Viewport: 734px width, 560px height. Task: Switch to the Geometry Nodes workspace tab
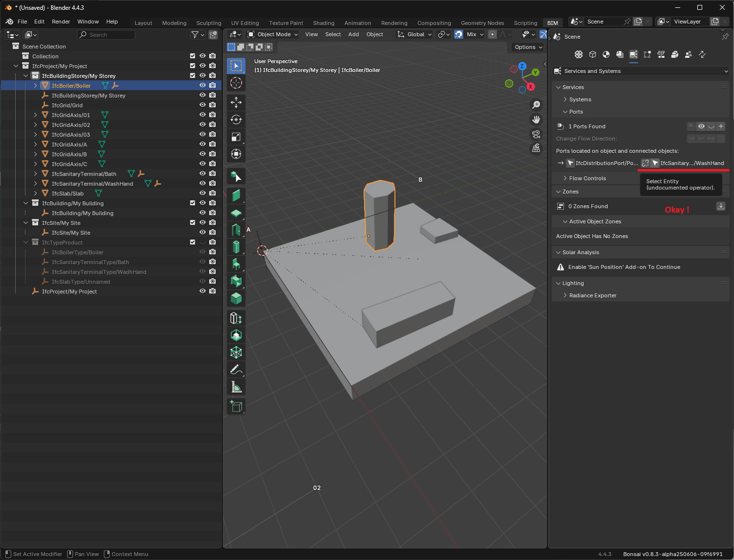[482, 23]
